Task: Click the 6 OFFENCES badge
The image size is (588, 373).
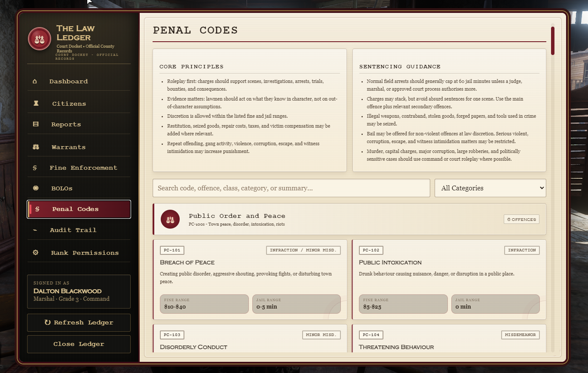Action: pos(521,219)
